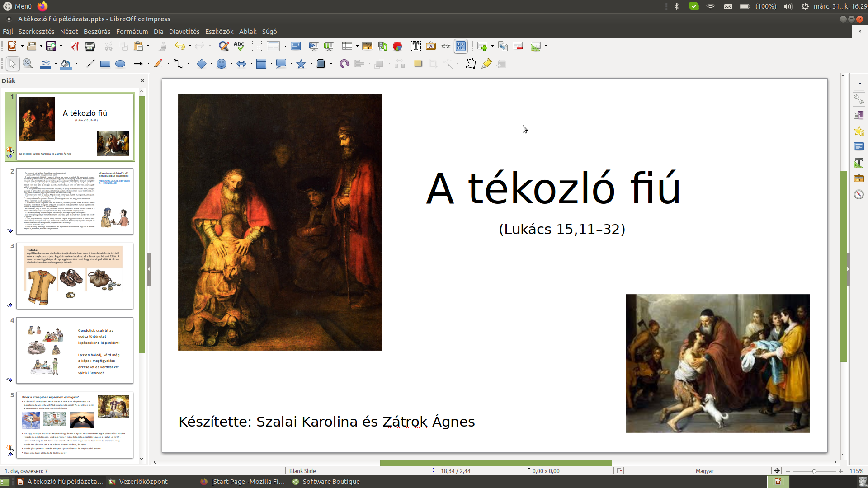The height and width of the screenshot is (488, 868).
Task: Open the Formátum menu
Action: coord(132,32)
